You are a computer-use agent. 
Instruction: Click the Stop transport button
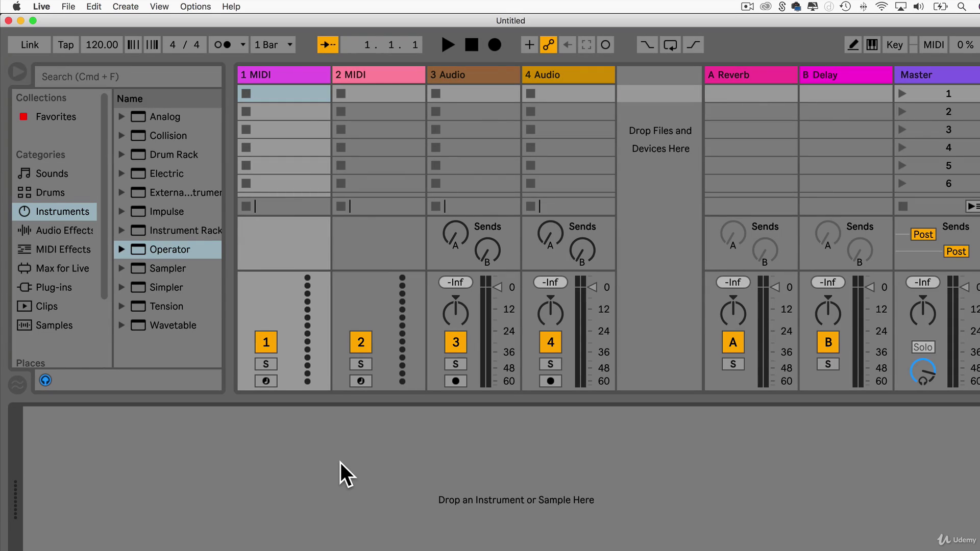472,45
